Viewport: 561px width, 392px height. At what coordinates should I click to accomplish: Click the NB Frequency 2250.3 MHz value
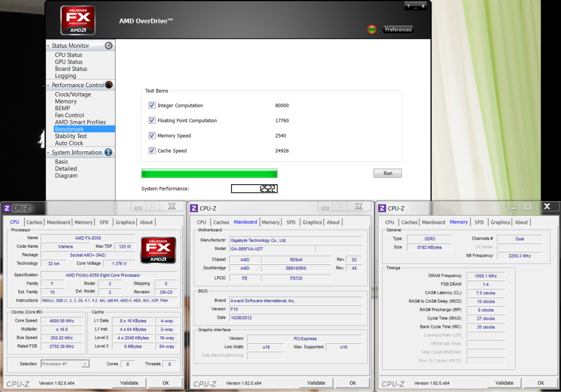(519, 255)
